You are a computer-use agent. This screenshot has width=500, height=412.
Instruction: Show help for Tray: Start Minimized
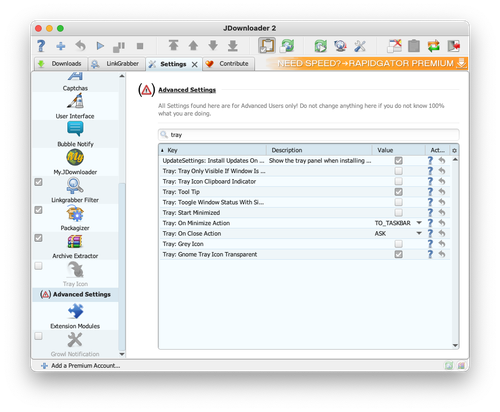(430, 213)
